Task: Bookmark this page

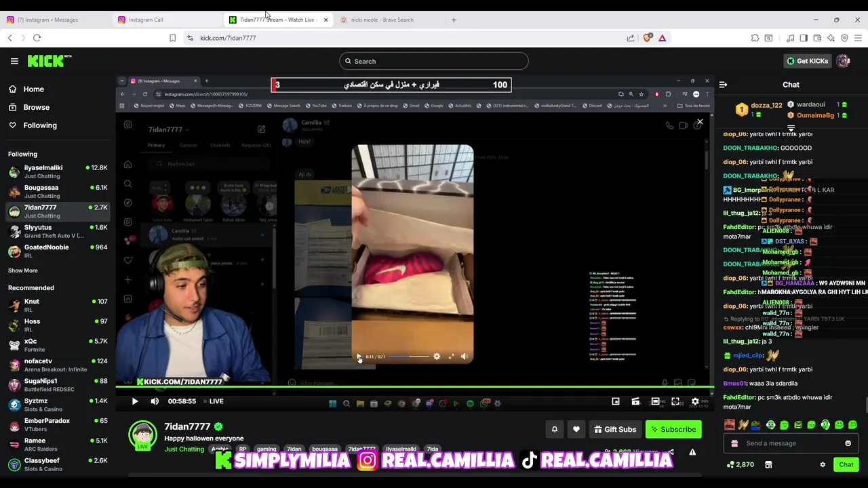Action: point(172,38)
